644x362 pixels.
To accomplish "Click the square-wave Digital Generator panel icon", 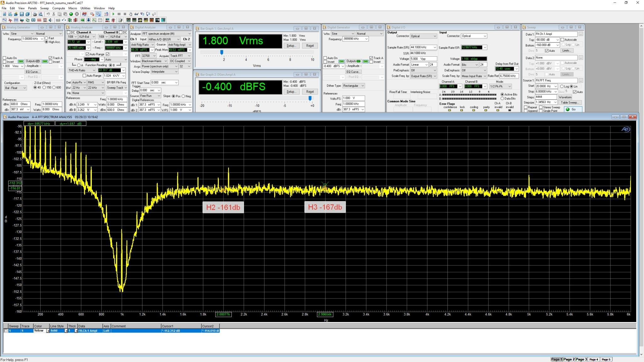I will [x=16, y=20].
